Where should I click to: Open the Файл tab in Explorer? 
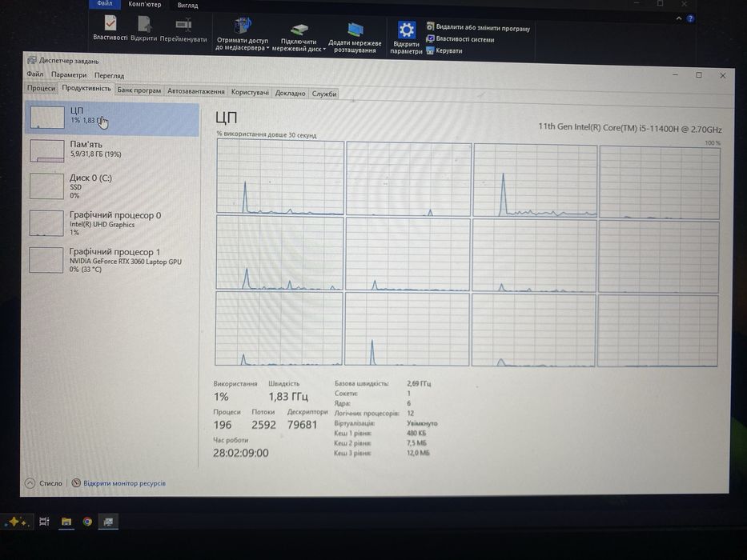[x=104, y=3]
